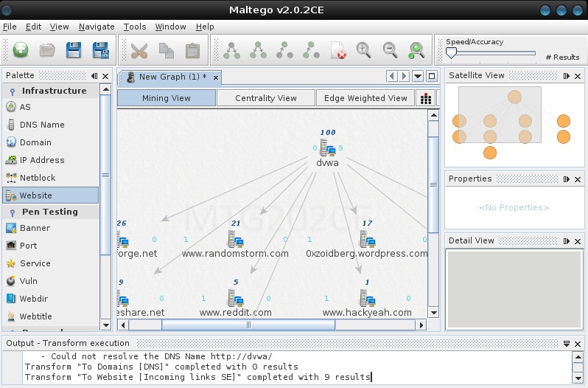Click the green New Graph toolbar icon
The width and height of the screenshot is (588, 388).
coord(20,50)
